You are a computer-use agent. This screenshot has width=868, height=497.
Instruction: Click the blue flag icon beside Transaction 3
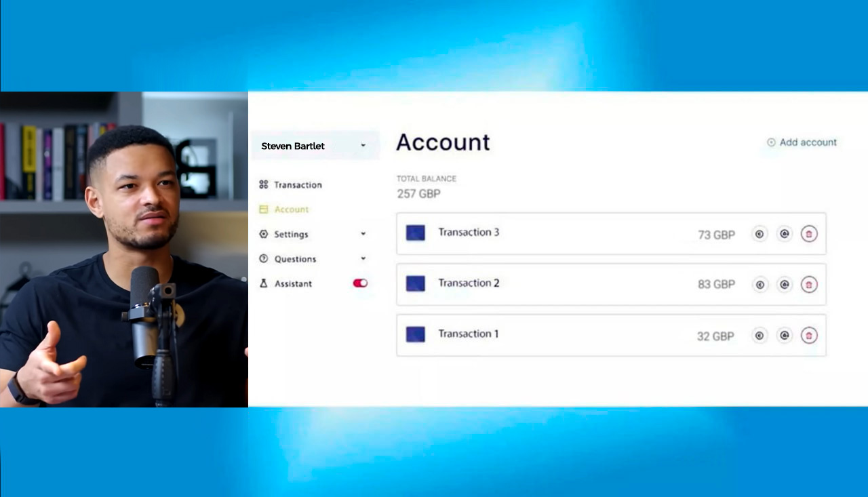pyautogui.click(x=416, y=233)
